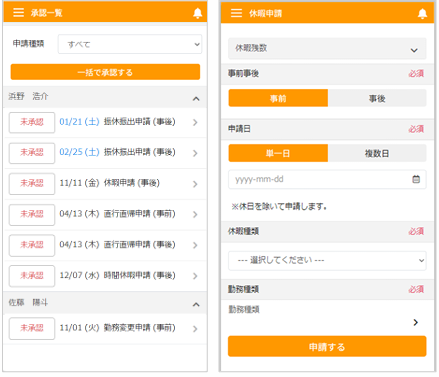439x377 pixels.
Task: Click 未承認 badge for 12/07 request
Action: coord(32,276)
